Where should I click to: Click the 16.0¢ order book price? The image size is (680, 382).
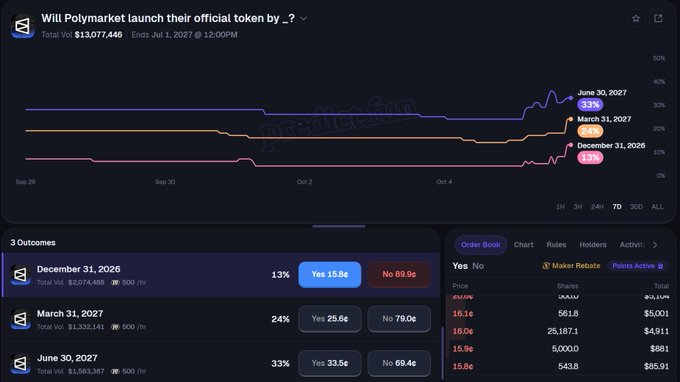[x=463, y=331]
